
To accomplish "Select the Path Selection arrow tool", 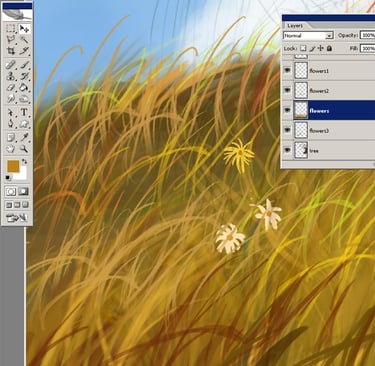I will (x=11, y=112).
